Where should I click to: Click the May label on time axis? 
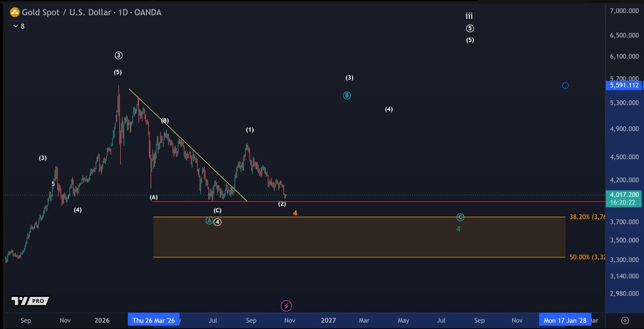[403, 320]
